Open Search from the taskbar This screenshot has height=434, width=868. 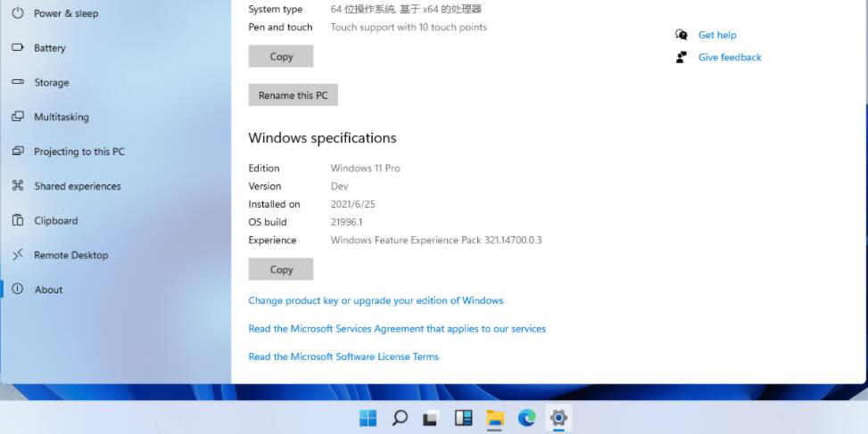coord(400,418)
